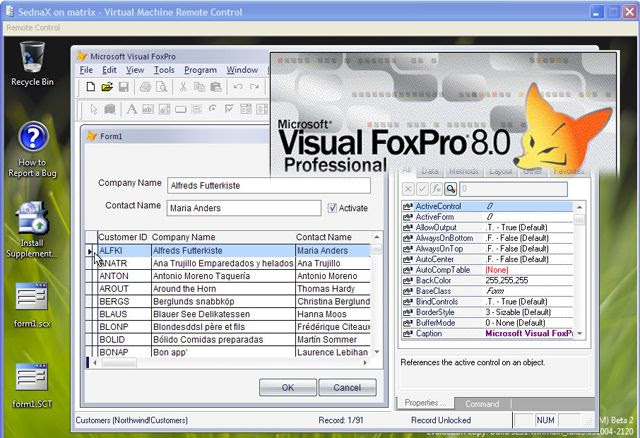This screenshot has height=438, width=640.
Task: Click properties list scroll down arrow
Action: 579,334
